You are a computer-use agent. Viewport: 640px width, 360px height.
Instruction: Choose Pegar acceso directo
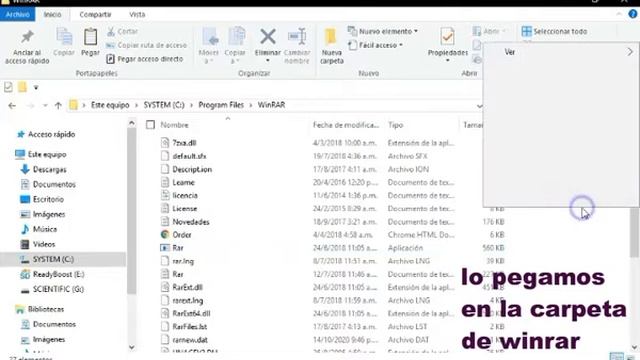tap(144, 59)
